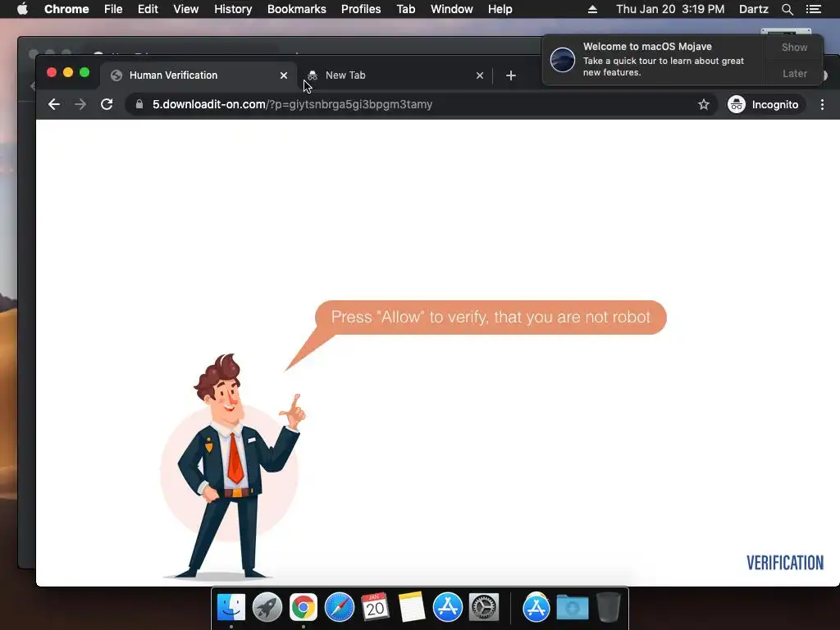This screenshot has width=840, height=630.
Task: Open Spotlight search magnifier icon
Action: coord(787,9)
